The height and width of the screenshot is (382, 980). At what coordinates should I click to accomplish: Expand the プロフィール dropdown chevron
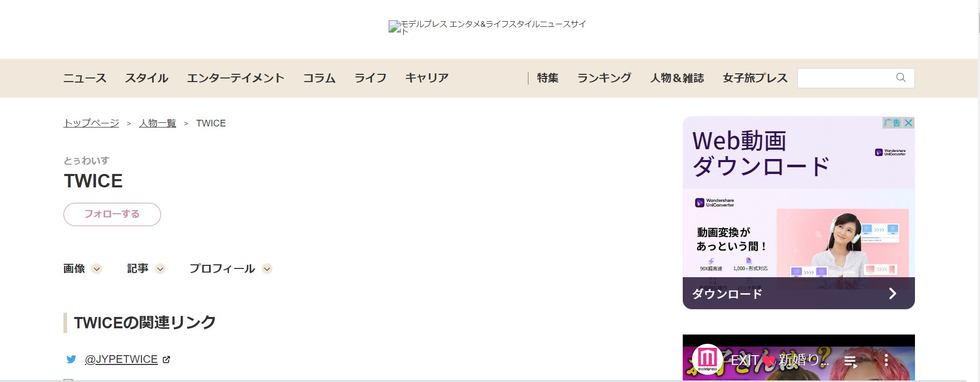(267, 269)
